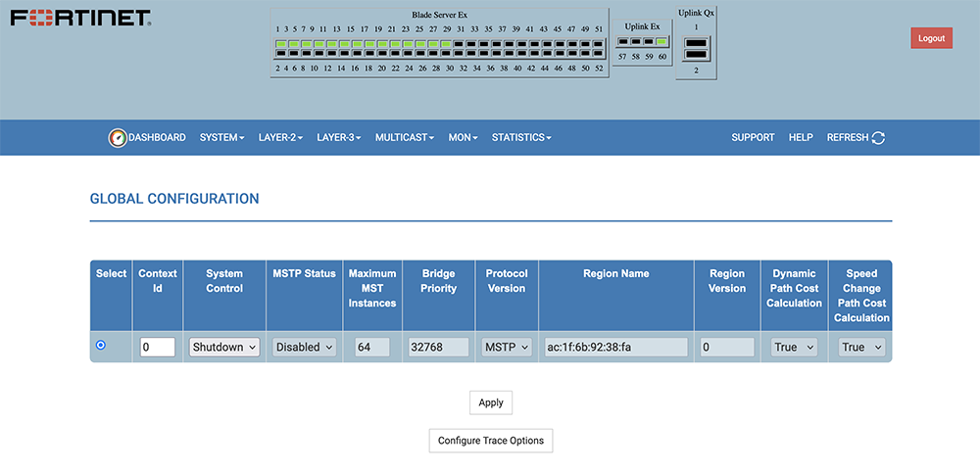
Task: Click the Fortinet logo
Action: pyautogui.click(x=80, y=18)
